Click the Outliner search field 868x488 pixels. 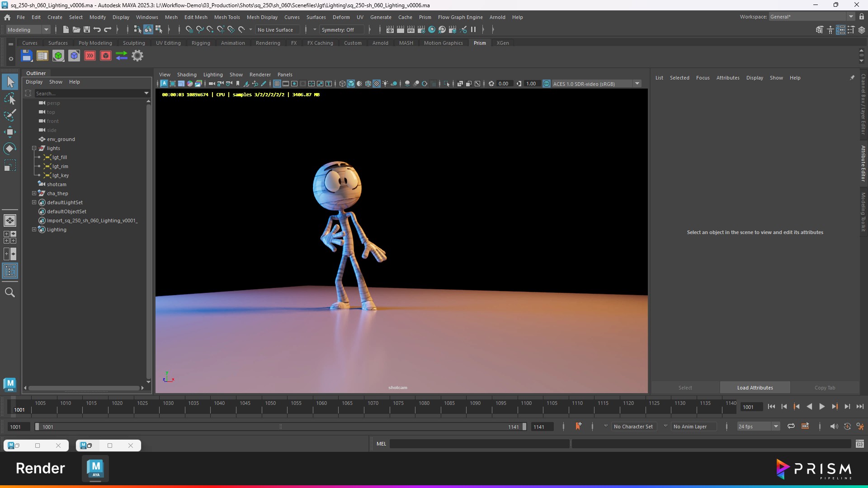[89, 94]
